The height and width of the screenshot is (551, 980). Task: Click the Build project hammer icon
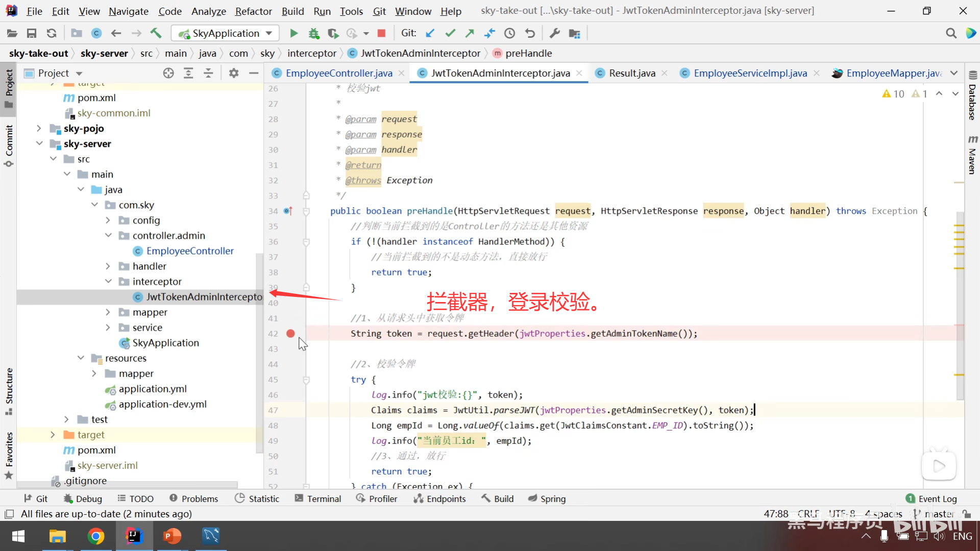[x=156, y=34]
